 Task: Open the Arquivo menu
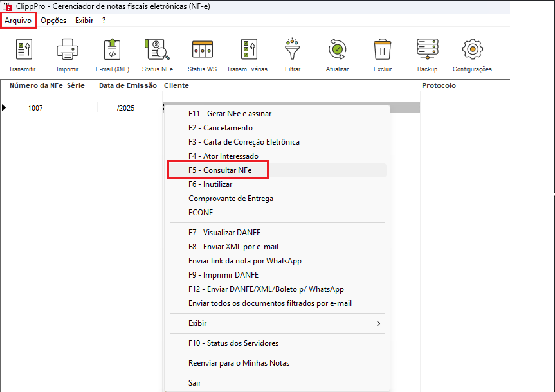click(18, 21)
